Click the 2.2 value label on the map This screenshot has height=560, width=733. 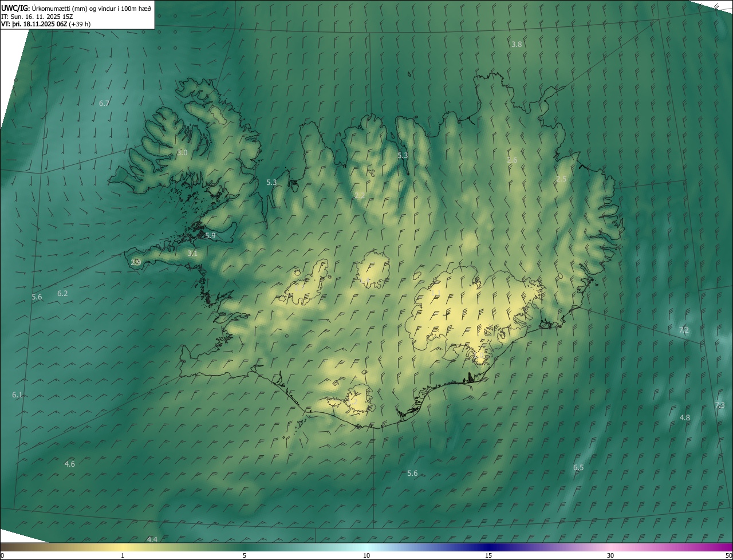(360, 196)
